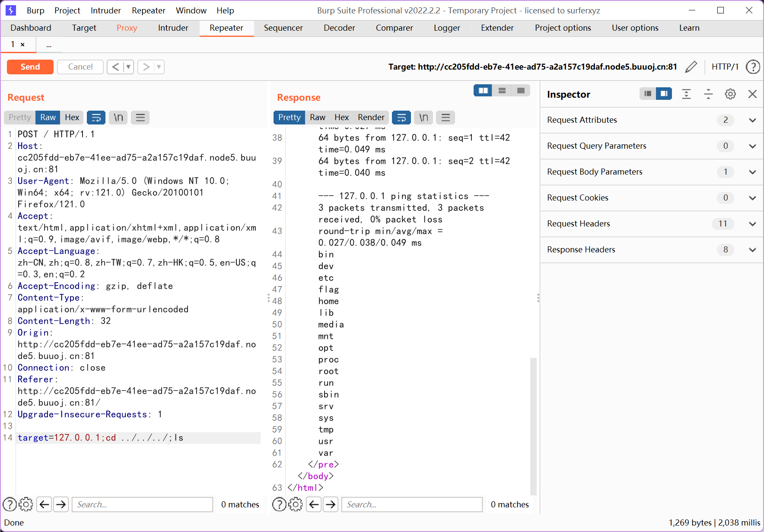Click the response search input field

tap(412, 504)
